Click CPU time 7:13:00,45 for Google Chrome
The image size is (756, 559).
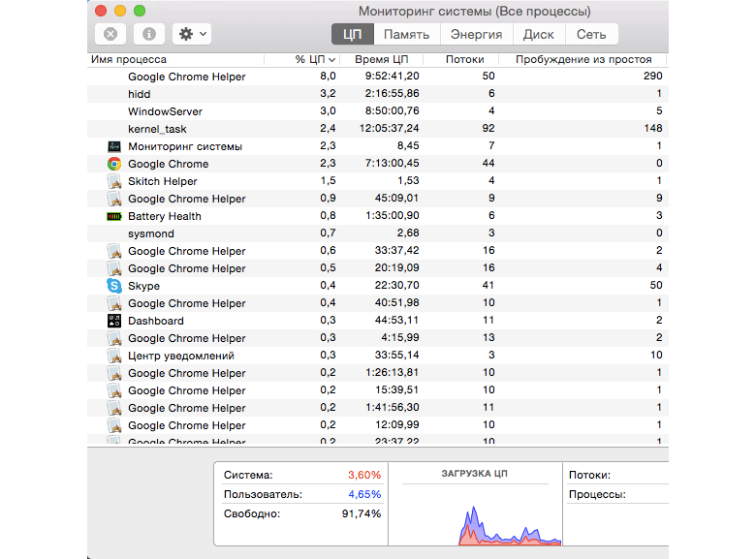coord(392,164)
